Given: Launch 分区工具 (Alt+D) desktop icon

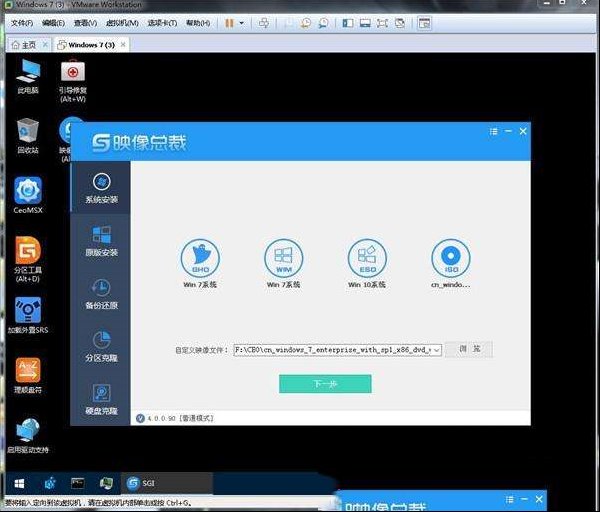Looking at the screenshot, I should click(28, 259).
